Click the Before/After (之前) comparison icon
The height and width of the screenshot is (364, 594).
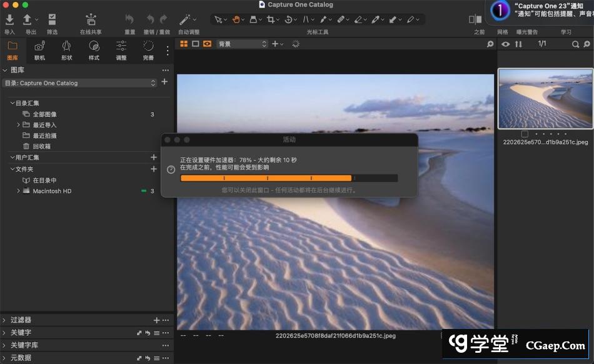coord(475,19)
